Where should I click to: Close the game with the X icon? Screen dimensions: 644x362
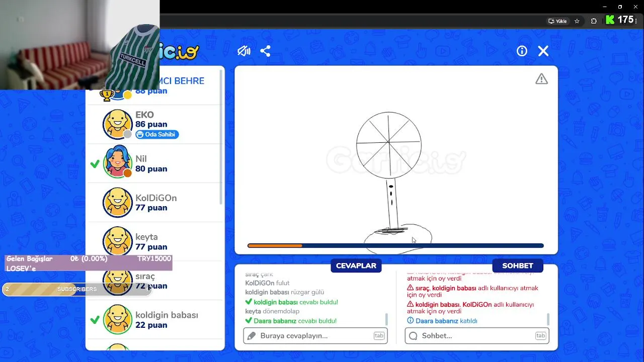(543, 51)
